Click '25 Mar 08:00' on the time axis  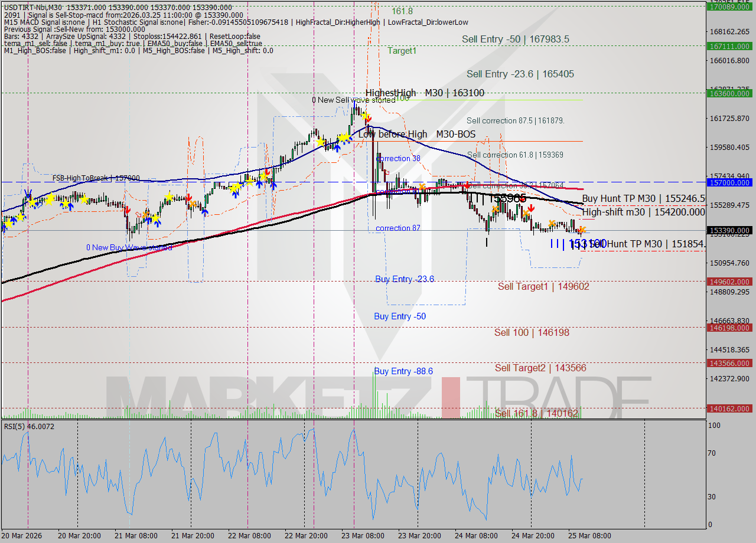click(589, 536)
